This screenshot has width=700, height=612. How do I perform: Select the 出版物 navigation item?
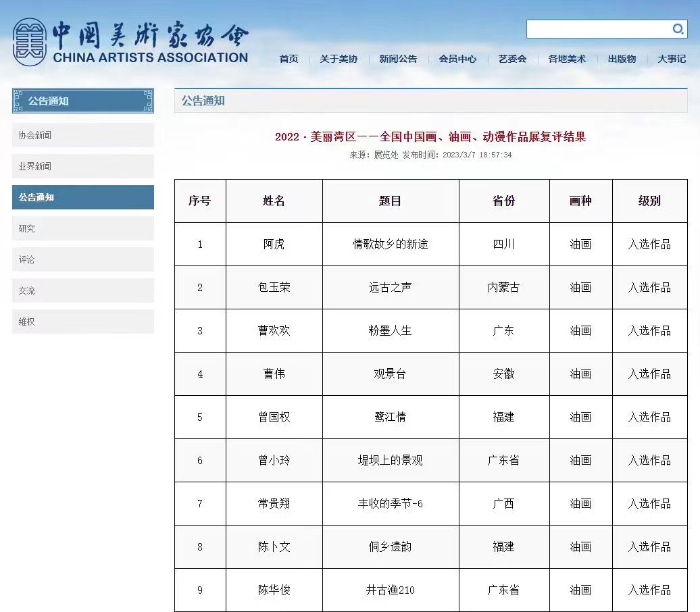622,59
